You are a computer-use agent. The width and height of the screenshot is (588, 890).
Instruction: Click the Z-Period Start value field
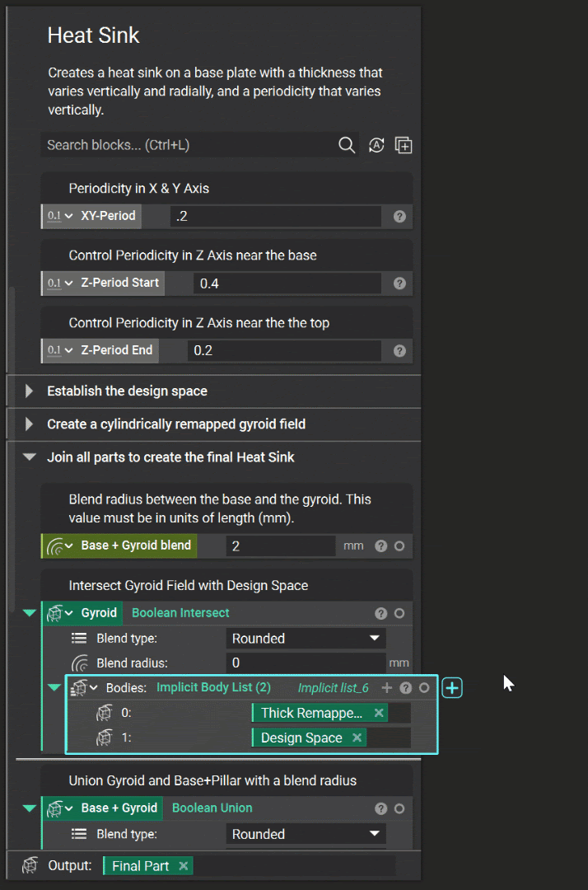click(287, 283)
